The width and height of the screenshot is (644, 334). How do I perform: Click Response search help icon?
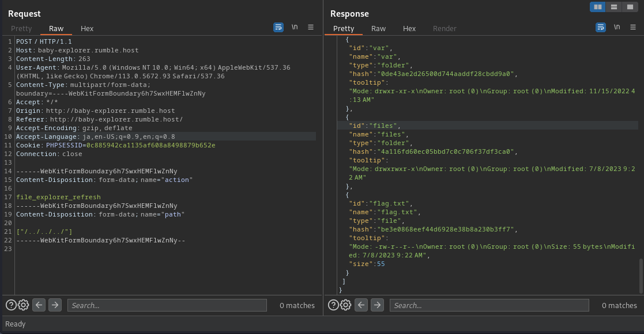click(333, 305)
